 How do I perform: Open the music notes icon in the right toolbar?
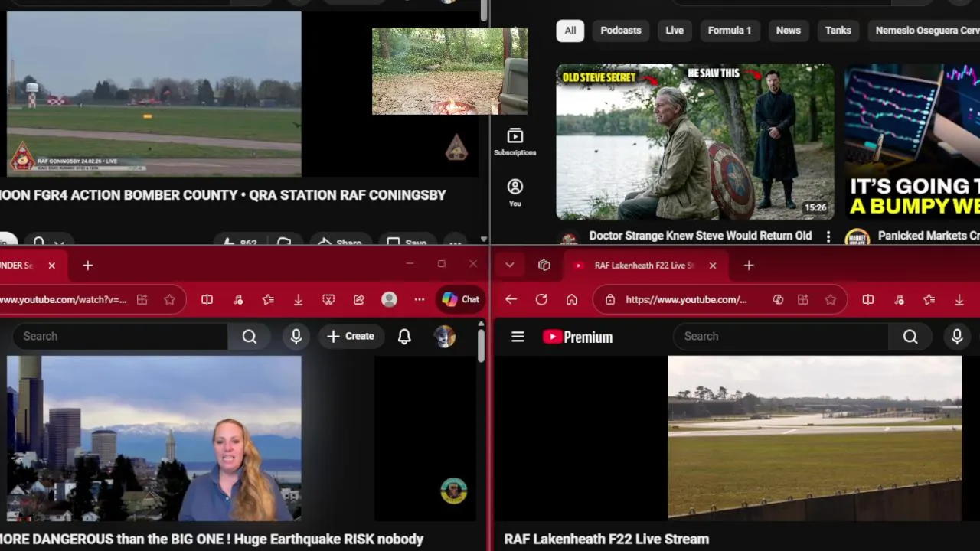click(899, 300)
